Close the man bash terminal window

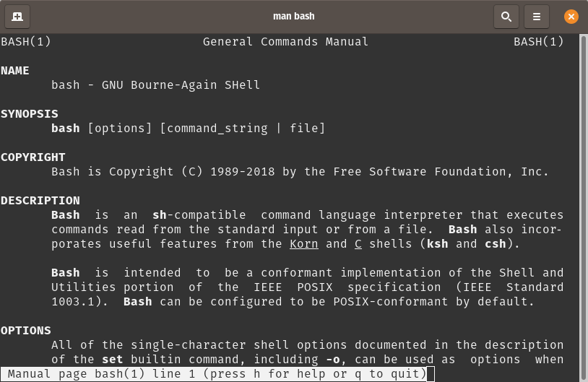pos(571,17)
